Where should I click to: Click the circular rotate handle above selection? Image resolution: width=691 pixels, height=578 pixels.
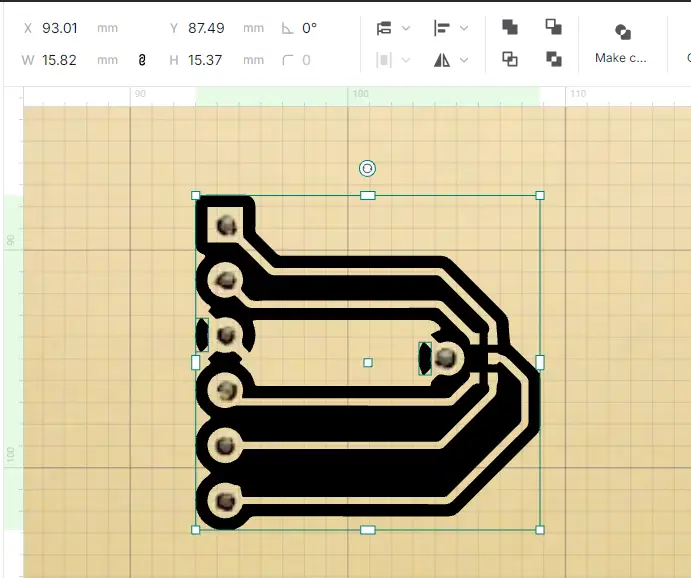tap(367, 168)
